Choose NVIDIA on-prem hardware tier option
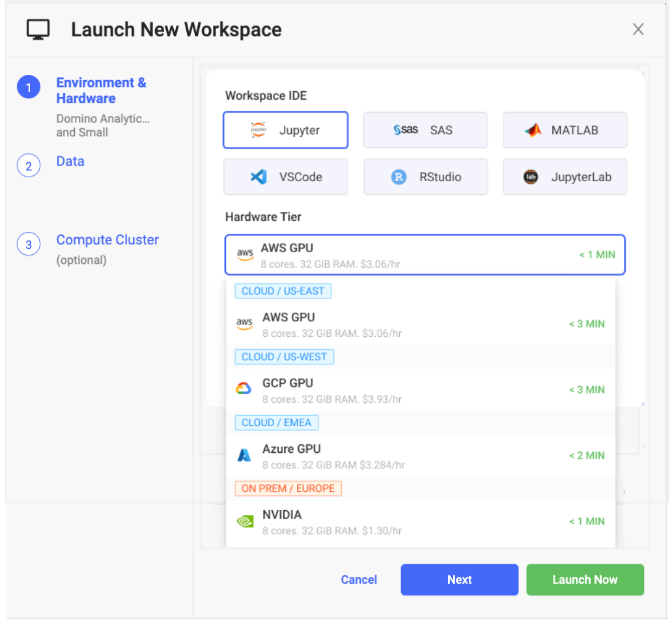 point(421,522)
